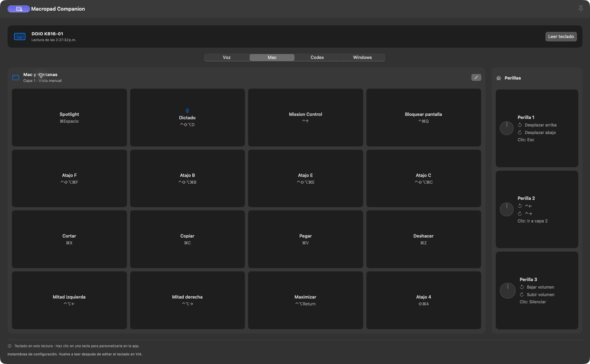This screenshot has width=590, height=364.
Task: Select the Mission Control key tile
Action: tap(305, 118)
